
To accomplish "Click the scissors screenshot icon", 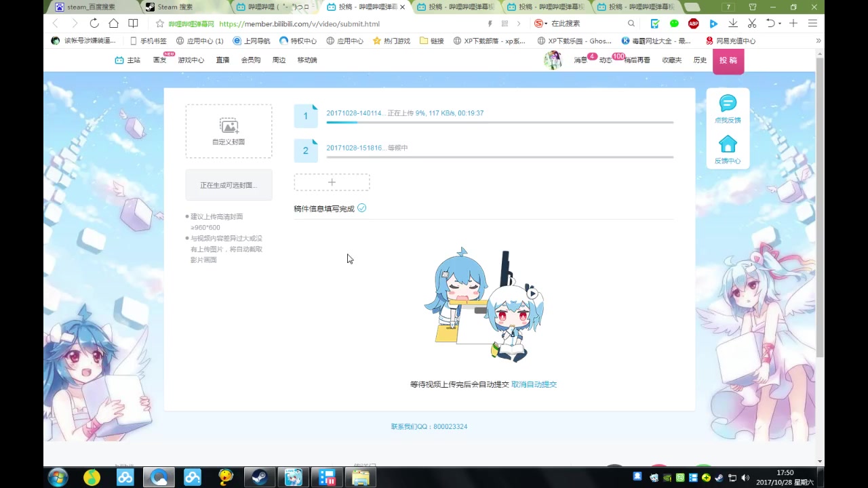I will click(752, 24).
